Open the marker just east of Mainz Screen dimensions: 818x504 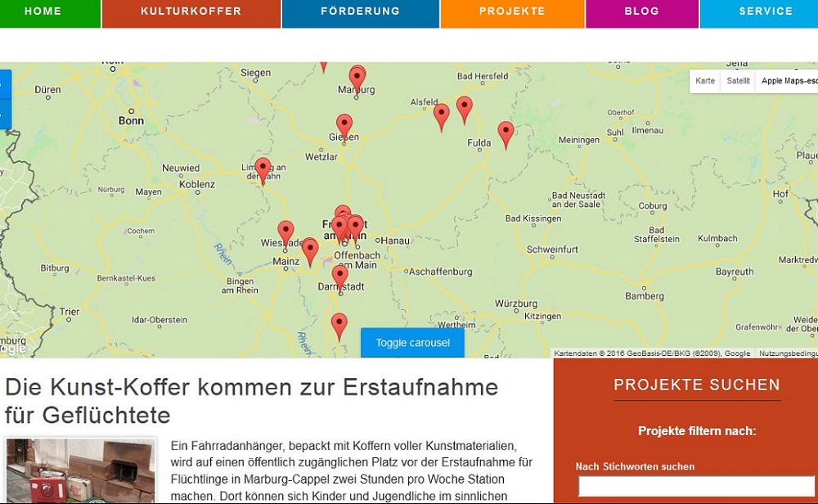point(310,250)
